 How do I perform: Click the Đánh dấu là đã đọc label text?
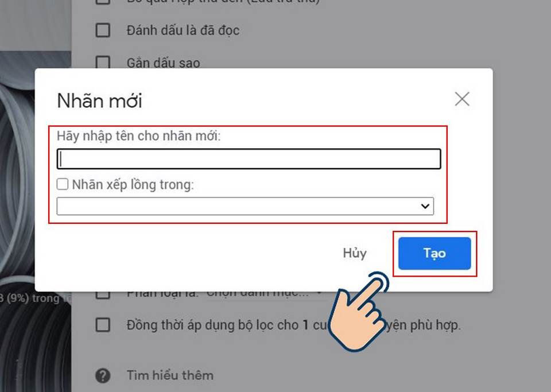(183, 30)
